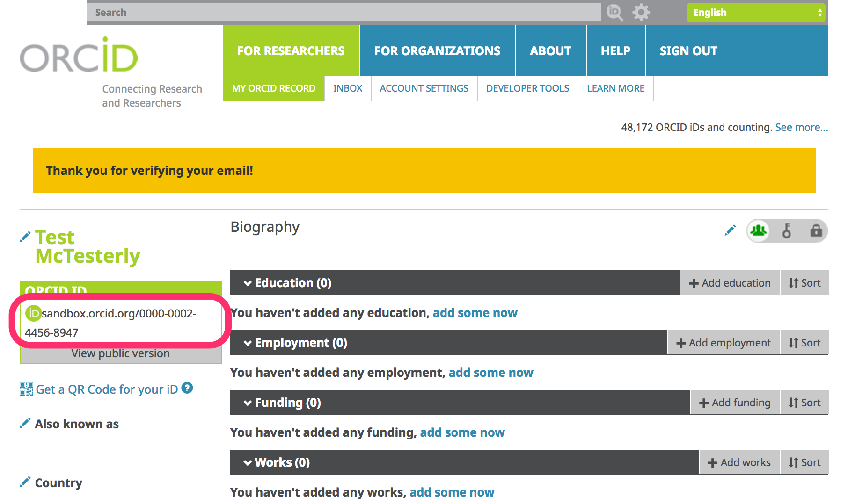Open Sort options for Works
This screenshot has height=504, width=848.
point(804,462)
